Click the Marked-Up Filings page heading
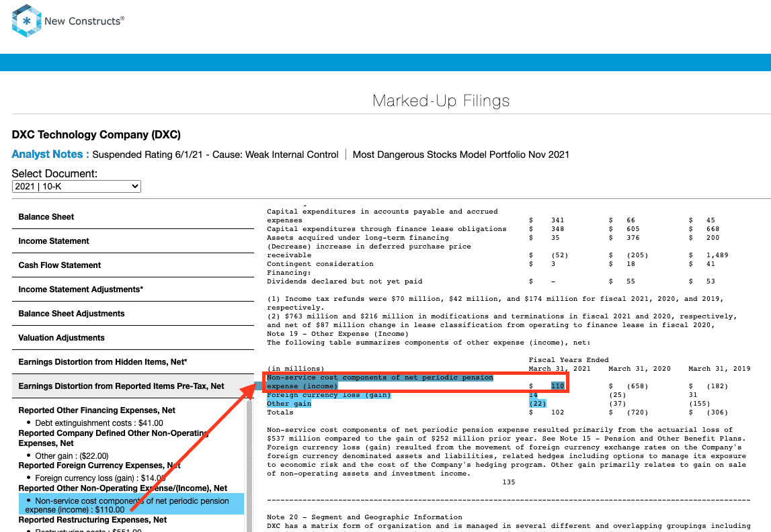Viewport: 771px width, 532px height. coord(440,101)
